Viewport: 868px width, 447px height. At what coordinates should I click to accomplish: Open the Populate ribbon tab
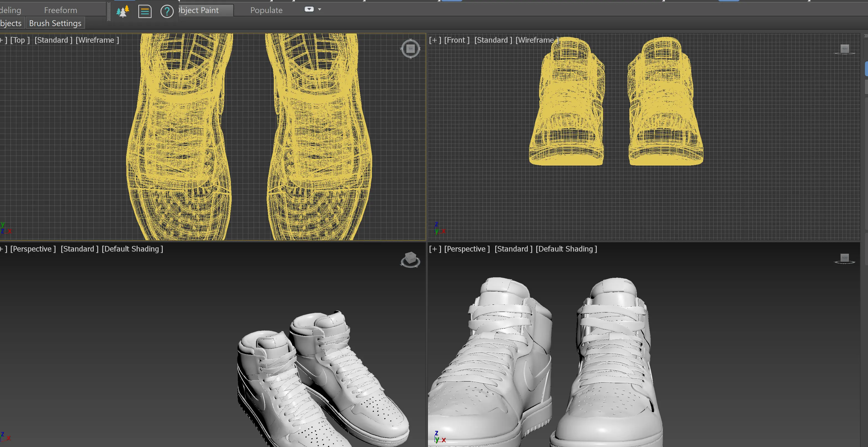tap(266, 11)
